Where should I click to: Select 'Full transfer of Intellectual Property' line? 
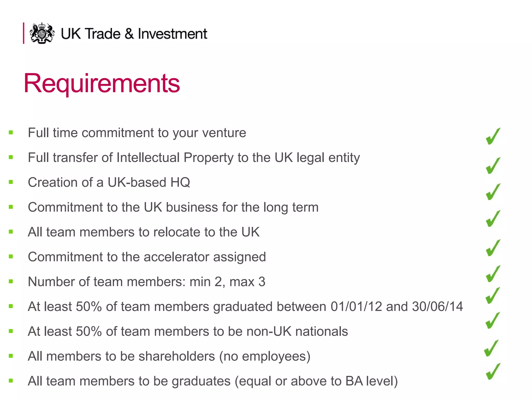(x=194, y=158)
